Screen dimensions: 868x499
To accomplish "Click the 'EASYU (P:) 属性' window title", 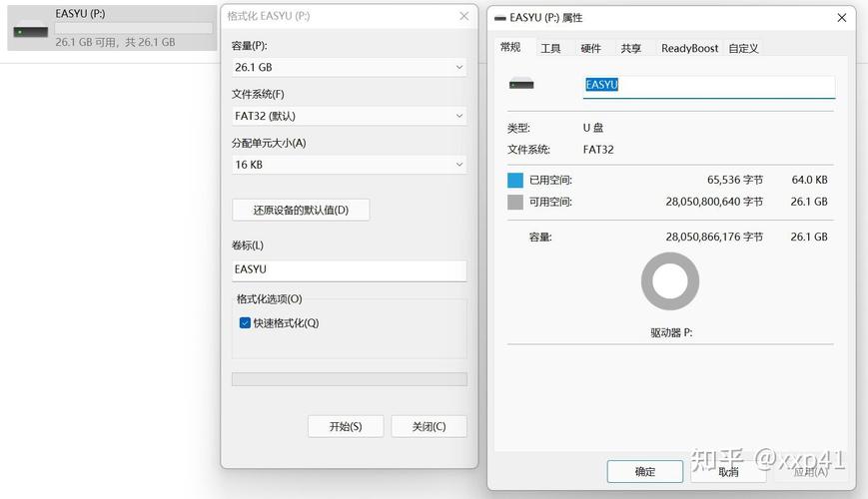I will click(x=545, y=18).
